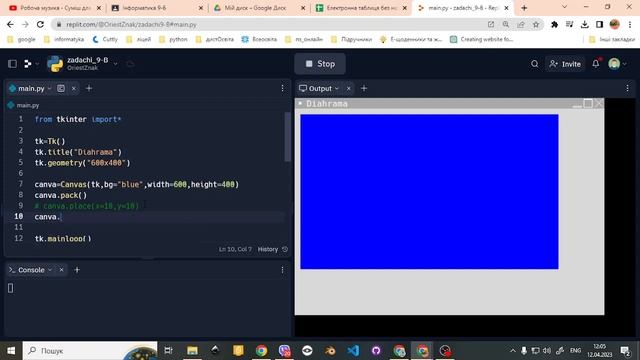Open the editor pane three-dot menu
Image resolution: width=640 pixels, height=360 pixels.
click(282, 88)
